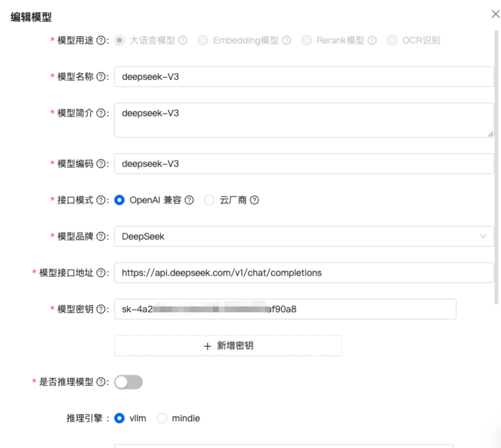
Task: Choose 云厂商 interface mode
Action: click(209, 200)
